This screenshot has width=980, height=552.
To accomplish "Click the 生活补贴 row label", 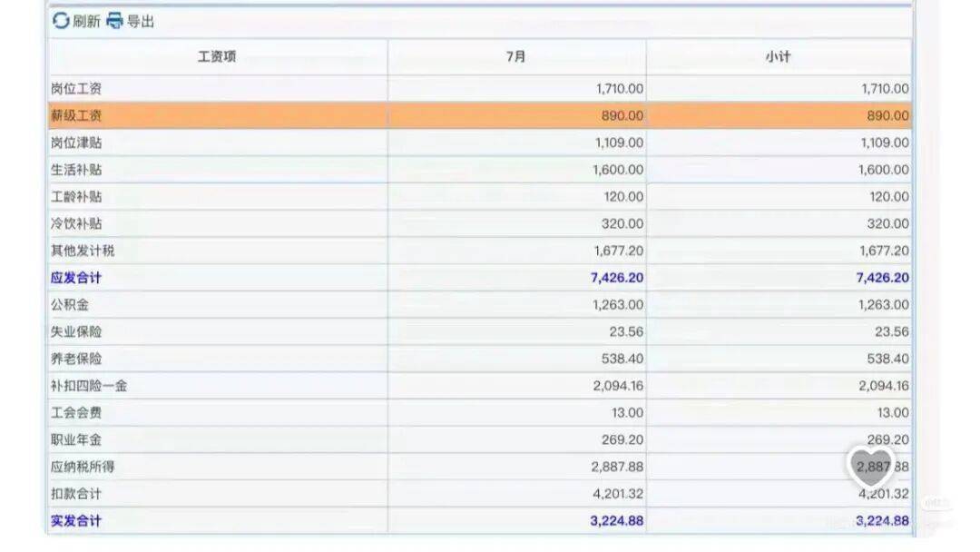I will [x=76, y=170].
